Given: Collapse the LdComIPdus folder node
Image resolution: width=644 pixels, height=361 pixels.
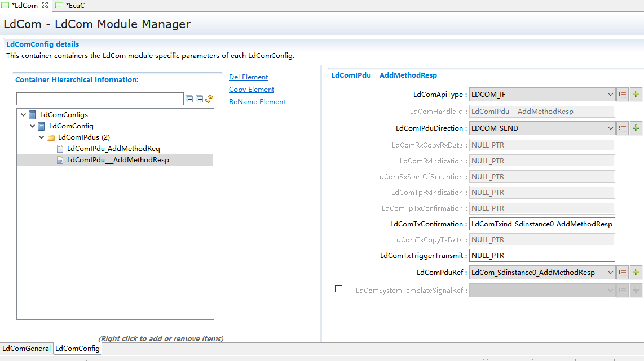Looking at the screenshot, I should coord(42,137).
